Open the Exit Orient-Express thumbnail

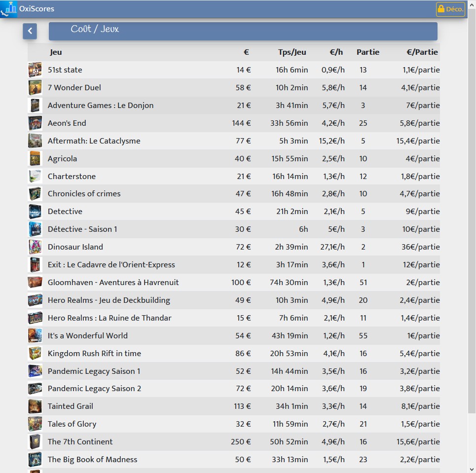coord(35,264)
